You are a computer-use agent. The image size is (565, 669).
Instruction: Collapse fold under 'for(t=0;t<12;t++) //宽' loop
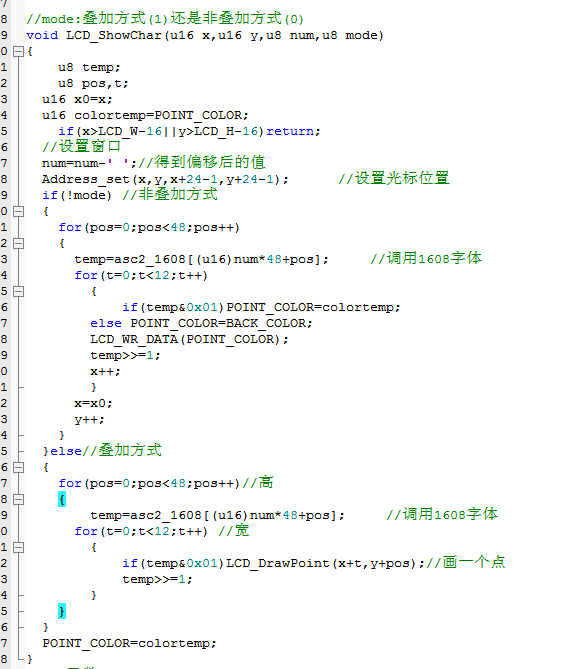(18, 547)
